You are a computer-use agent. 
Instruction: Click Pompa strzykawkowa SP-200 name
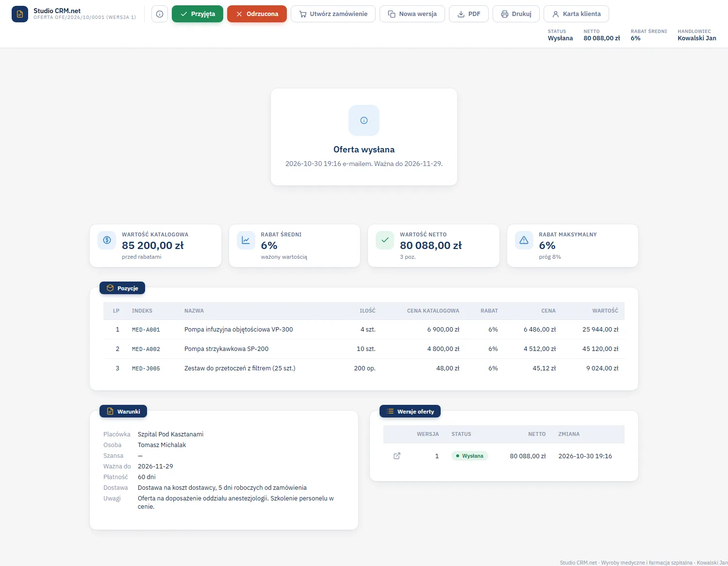pyautogui.click(x=227, y=349)
